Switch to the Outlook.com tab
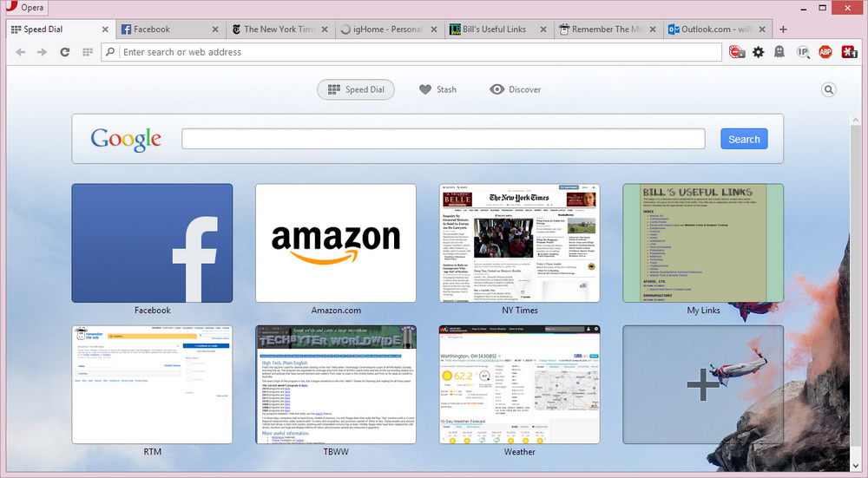868x478 pixels. click(718, 29)
